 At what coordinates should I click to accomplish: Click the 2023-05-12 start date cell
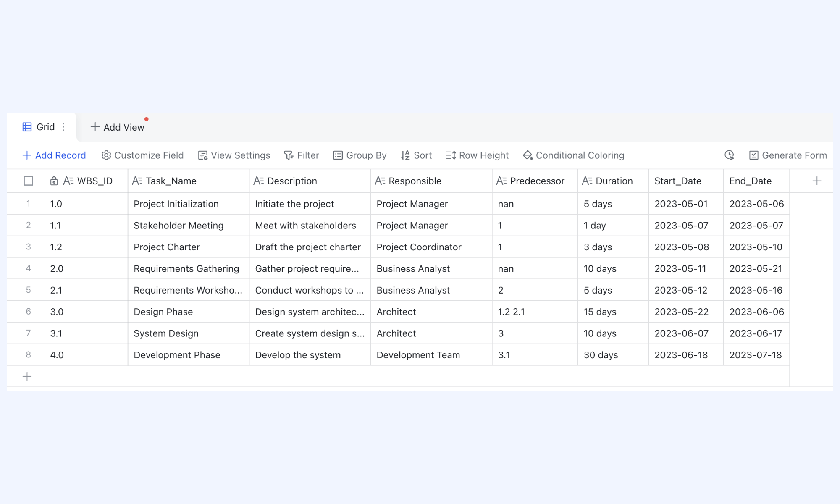coord(686,290)
